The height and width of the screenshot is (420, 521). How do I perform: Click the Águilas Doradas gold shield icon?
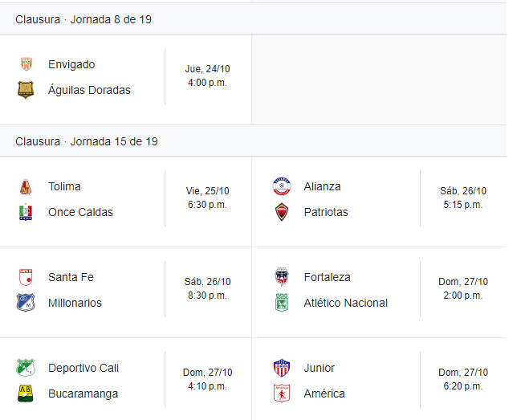26,90
